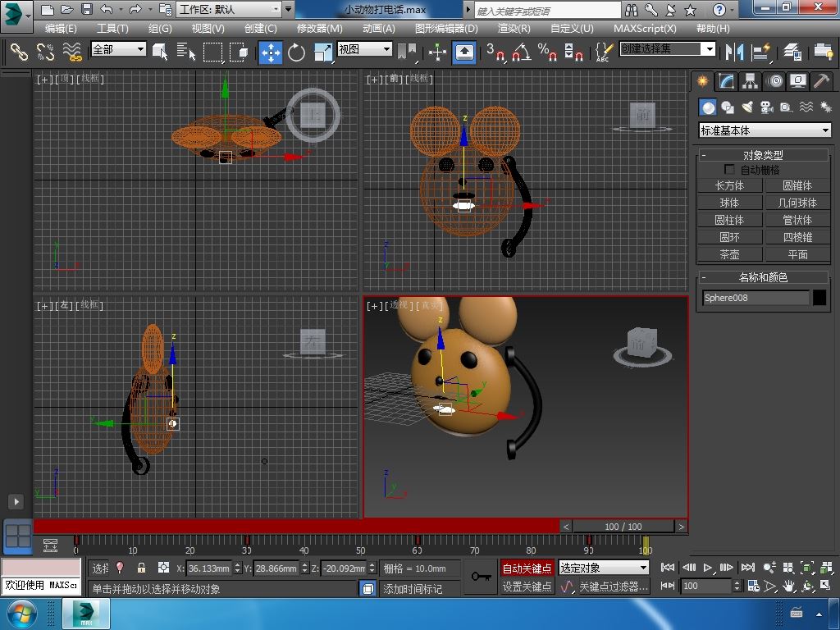
Task: Select the Rotate tool in main toolbar
Action: [296, 52]
